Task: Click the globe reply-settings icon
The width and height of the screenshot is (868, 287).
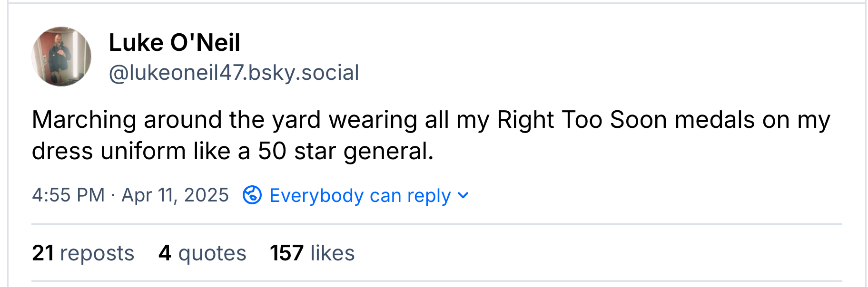Action: point(252,195)
